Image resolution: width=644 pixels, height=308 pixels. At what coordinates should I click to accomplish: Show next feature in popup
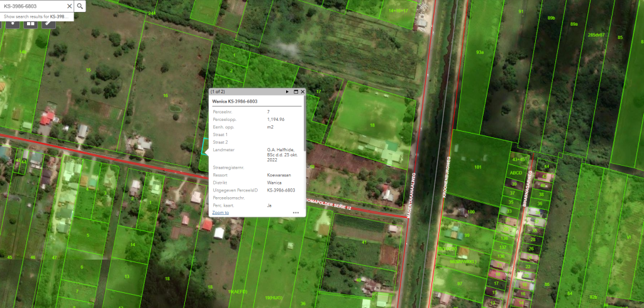[x=287, y=91]
